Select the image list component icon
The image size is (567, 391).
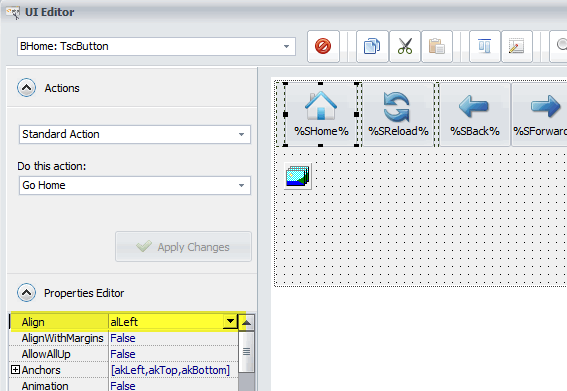tap(298, 176)
